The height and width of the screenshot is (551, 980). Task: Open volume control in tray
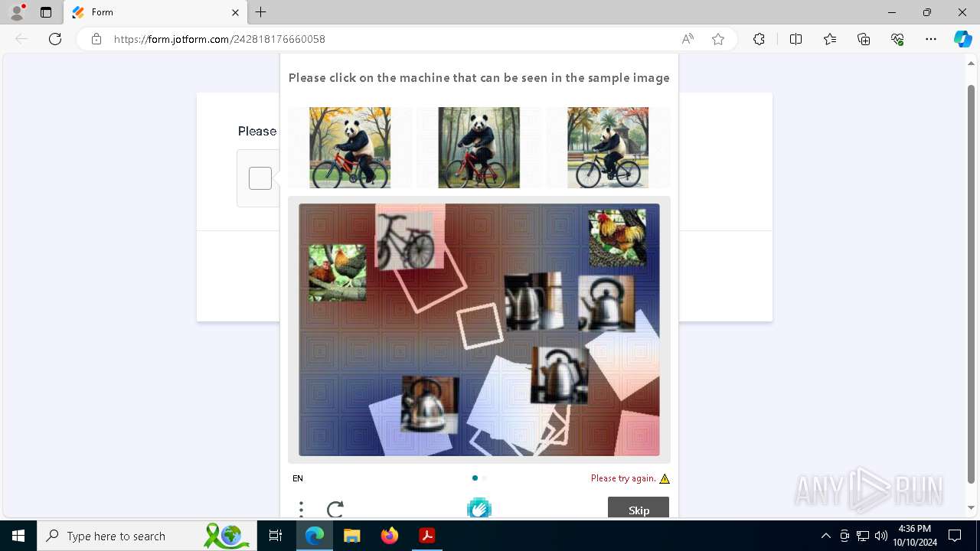click(x=880, y=536)
